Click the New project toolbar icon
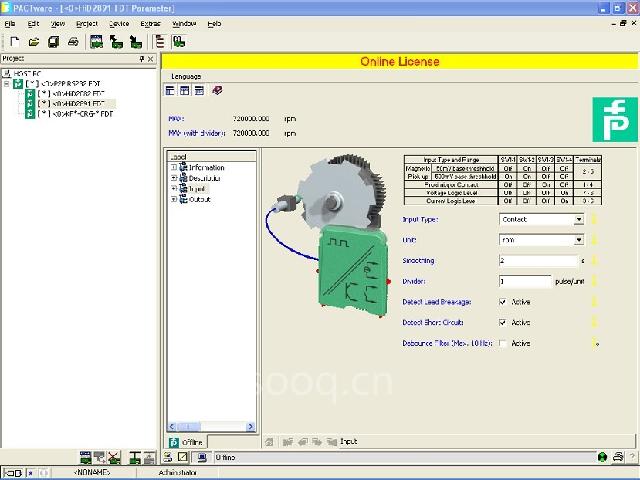The height and width of the screenshot is (480, 640). point(14,42)
